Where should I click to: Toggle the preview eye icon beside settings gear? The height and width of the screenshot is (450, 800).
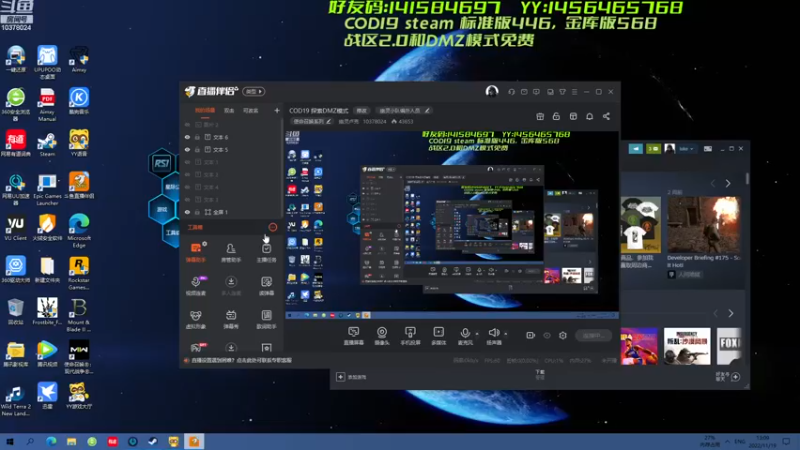point(547,335)
